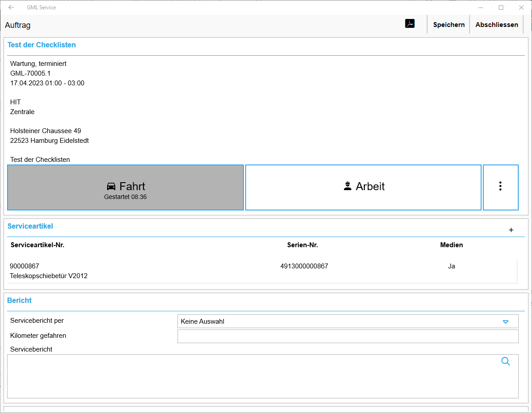Select service article row 90000867
532x413 pixels.
click(x=262, y=271)
